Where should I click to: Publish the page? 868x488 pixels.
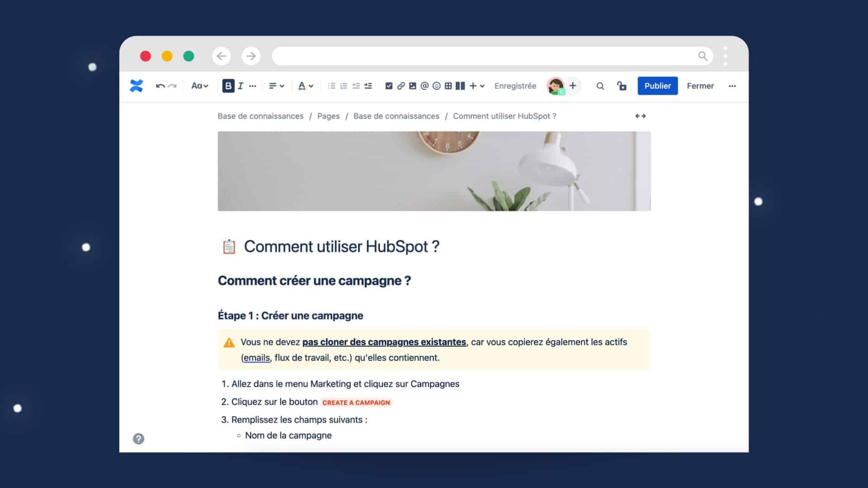(x=657, y=86)
